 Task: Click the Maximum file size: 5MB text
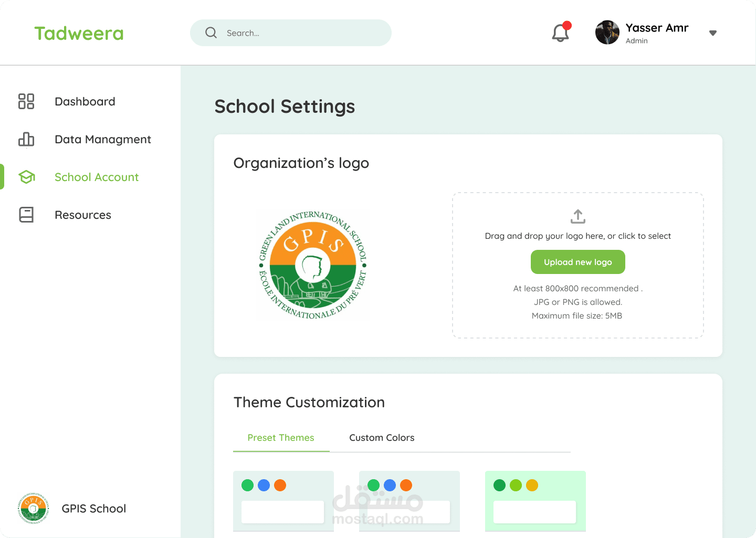pos(577,316)
